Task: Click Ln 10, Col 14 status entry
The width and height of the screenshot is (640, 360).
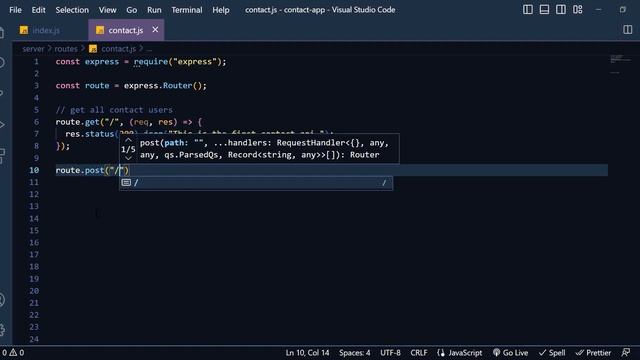Action: coord(307,353)
